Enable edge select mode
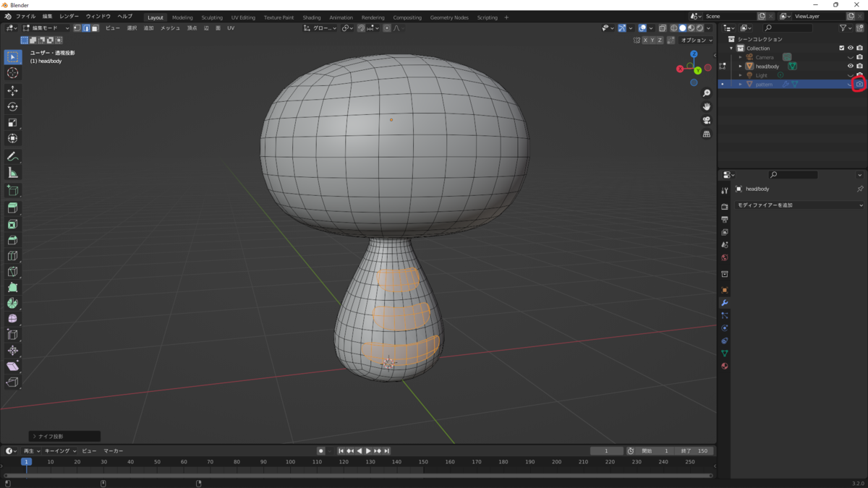868x488 pixels. point(86,28)
